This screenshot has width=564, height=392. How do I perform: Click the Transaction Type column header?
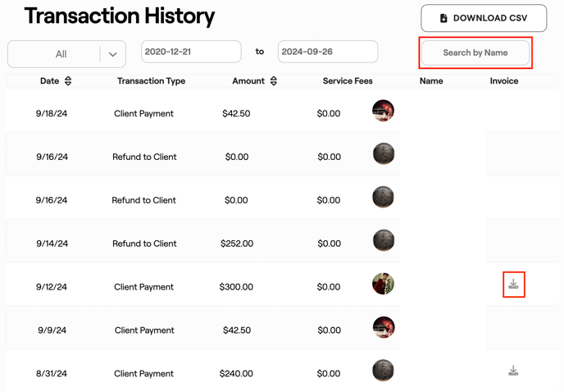click(x=151, y=81)
